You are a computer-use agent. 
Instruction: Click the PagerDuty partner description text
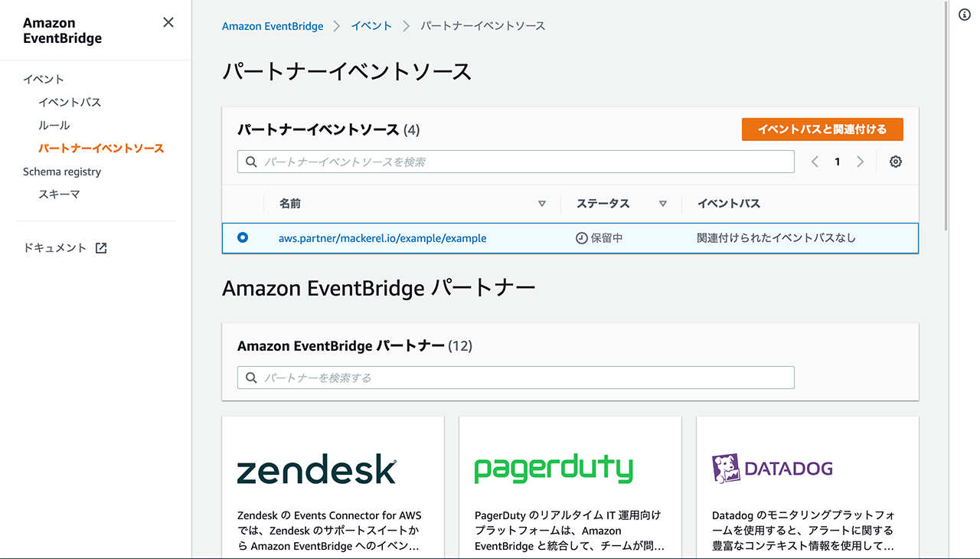(570, 531)
